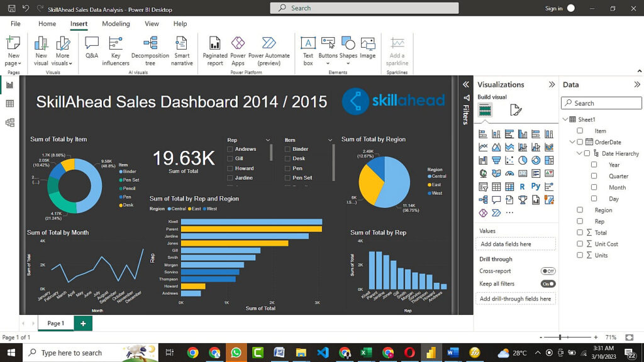Open the Item slicer dropdown chevron
Screen dimensions: 644x362
(x=330, y=140)
